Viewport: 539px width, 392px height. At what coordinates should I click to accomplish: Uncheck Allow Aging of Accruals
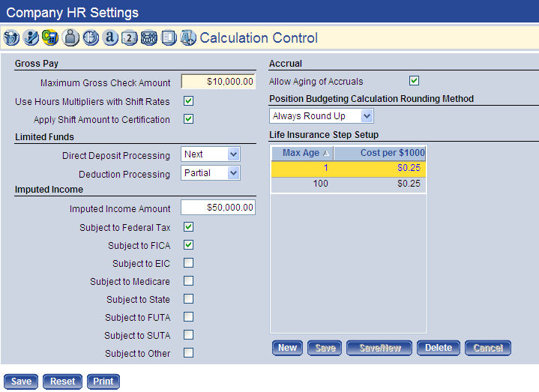click(x=414, y=81)
